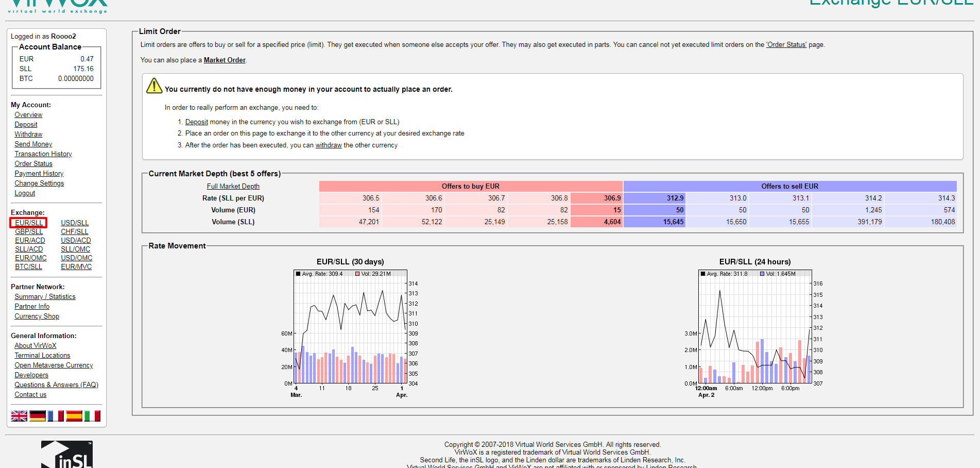This screenshot has height=468, width=980.
Task: View Payment History
Action: point(39,174)
